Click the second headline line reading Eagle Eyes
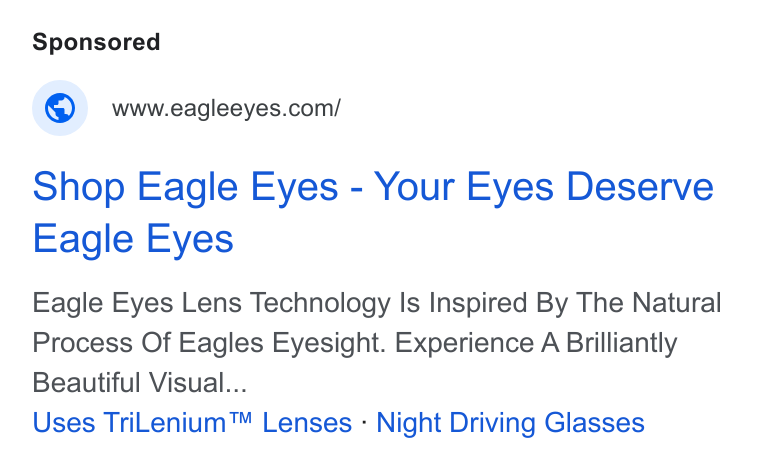Screen dimensions: 760x466 (x=133, y=239)
